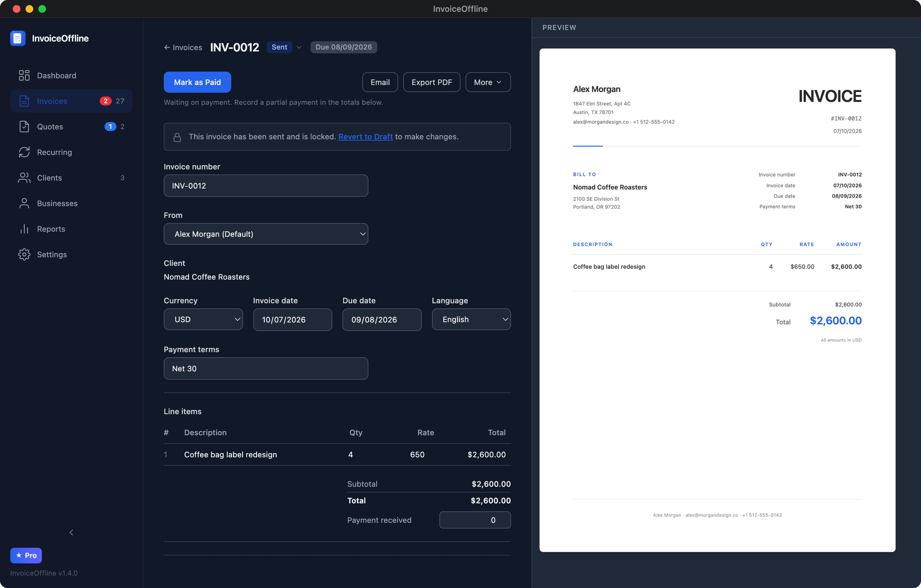
Task: Click the Reports bar chart icon
Action: point(24,229)
